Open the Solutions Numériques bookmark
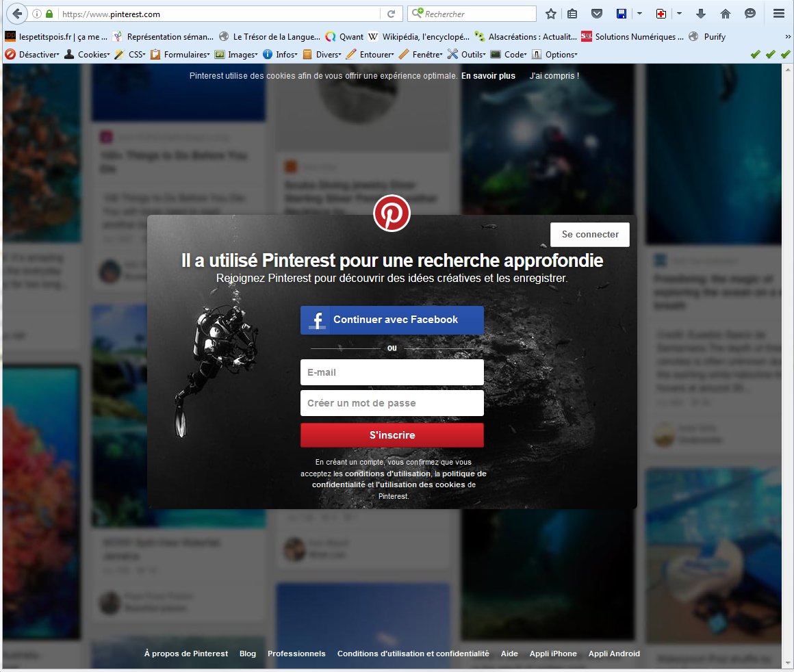 click(x=632, y=36)
